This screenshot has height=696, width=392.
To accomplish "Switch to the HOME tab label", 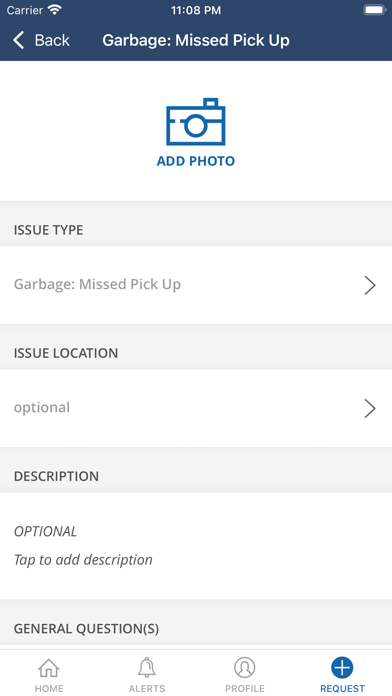I will tap(49, 688).
